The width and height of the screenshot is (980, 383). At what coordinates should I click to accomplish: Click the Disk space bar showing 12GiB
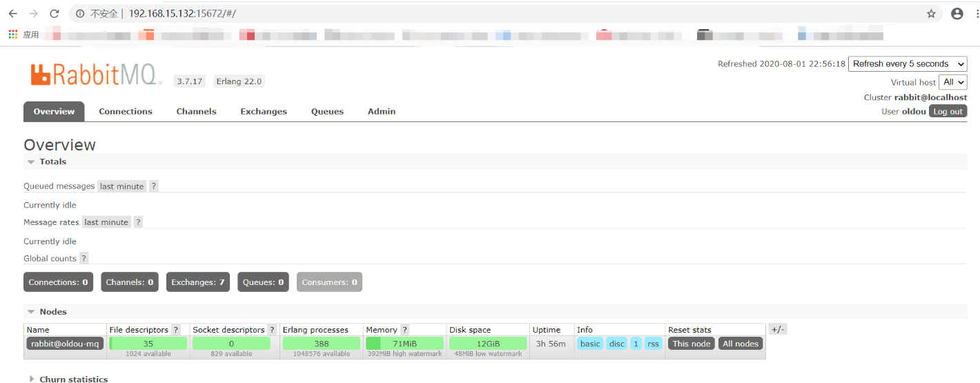tap(488, 344)
